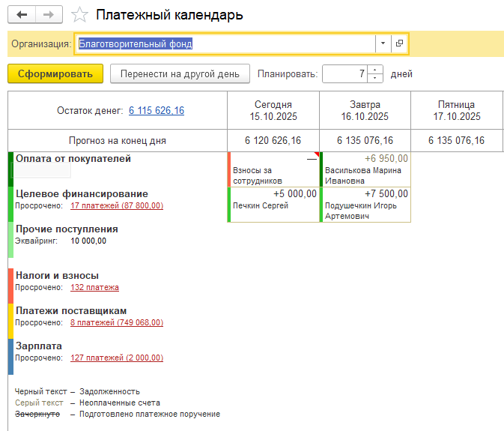Open overdue 17 платежей (87 800,00) link

point(117,206)
